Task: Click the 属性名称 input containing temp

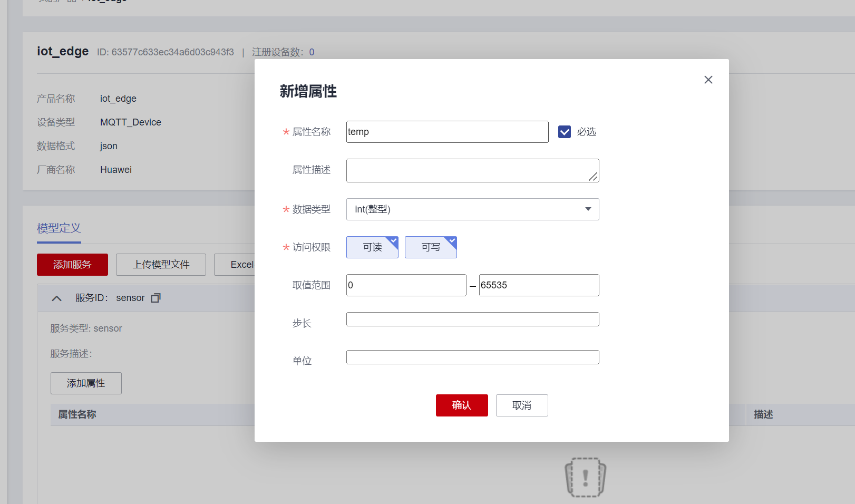Action: pos(447,132)
